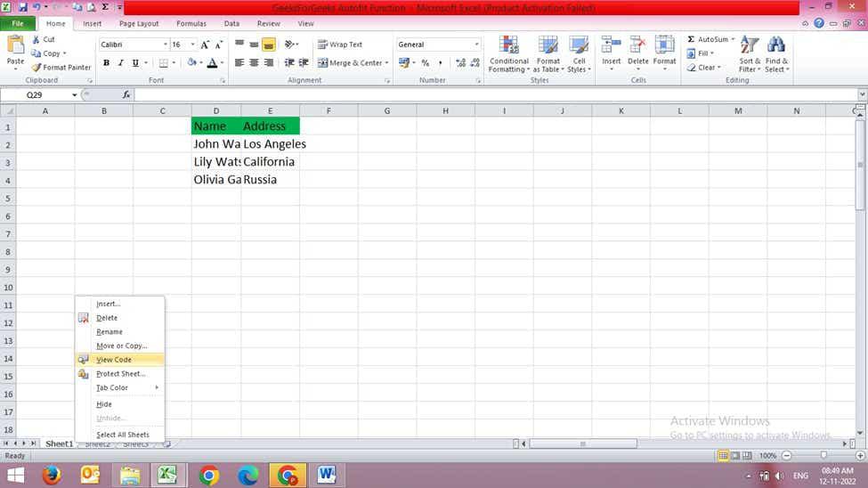The image size is (868, 488).
Task: Apply Percent Style icon
Action: point(426,63)
